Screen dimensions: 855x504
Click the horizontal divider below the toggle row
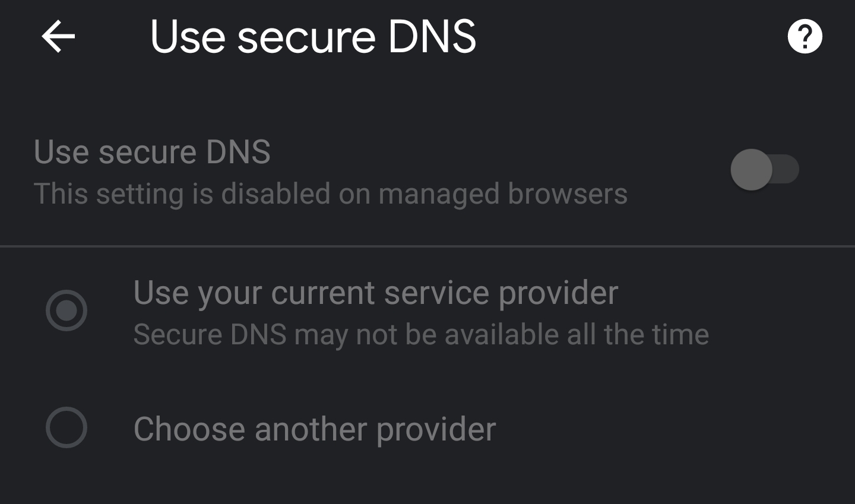coord(427,246)
